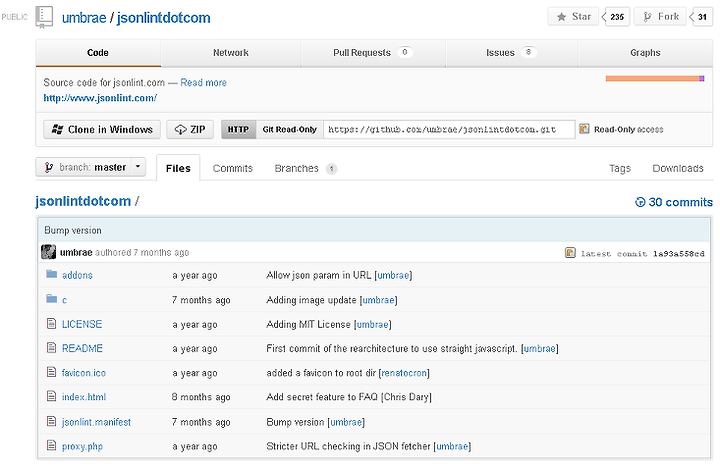720x468 pixels.
Task: Select the Files tab
Action: coord(178,169)
